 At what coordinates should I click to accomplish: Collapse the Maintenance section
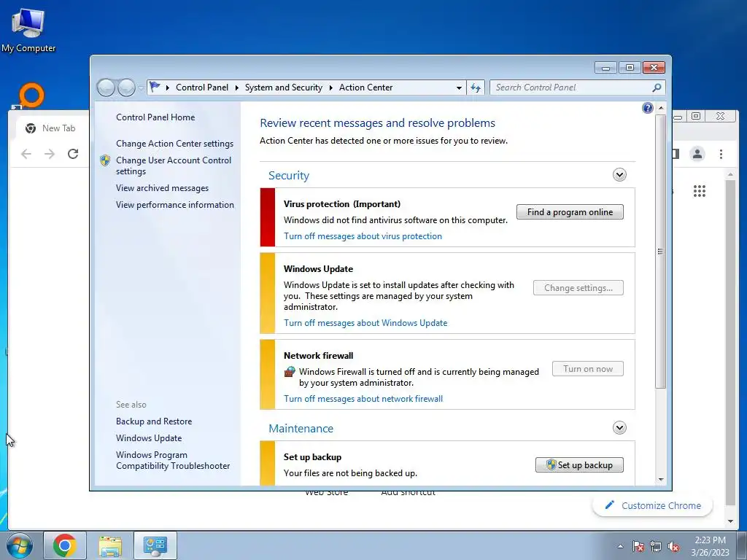click(x=619, y=427)
